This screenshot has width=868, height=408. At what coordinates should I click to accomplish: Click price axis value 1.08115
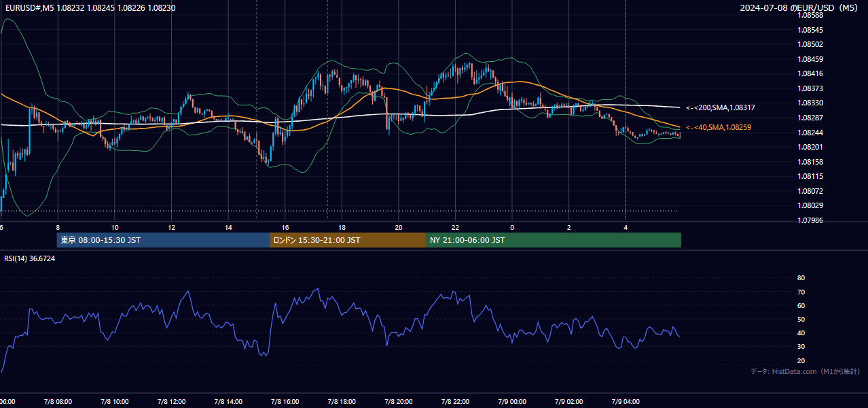click(810, 176)
